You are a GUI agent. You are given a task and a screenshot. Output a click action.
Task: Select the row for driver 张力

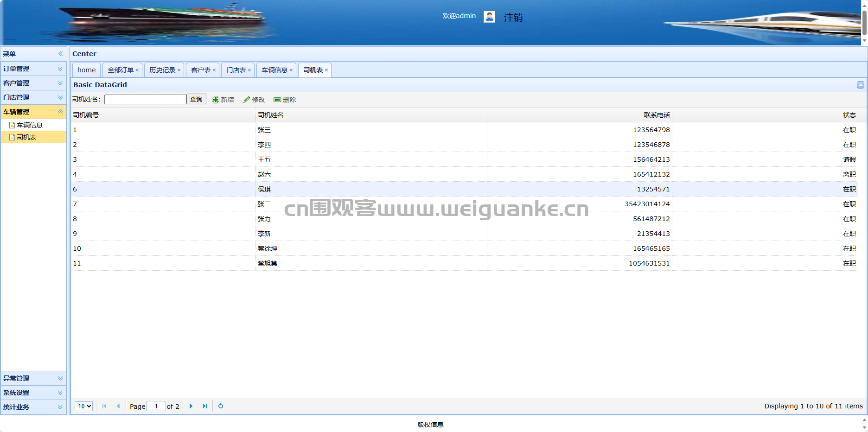(x=464, y=219)
